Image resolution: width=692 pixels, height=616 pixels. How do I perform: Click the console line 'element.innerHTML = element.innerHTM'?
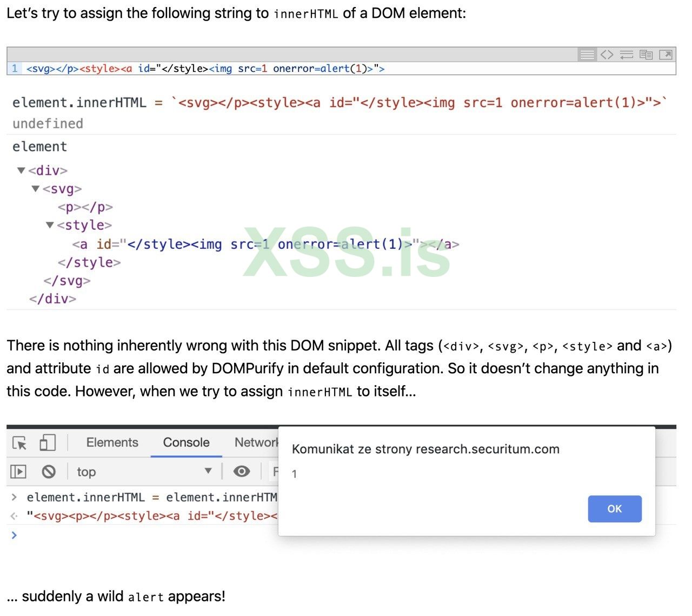click(x=151, y=498)
